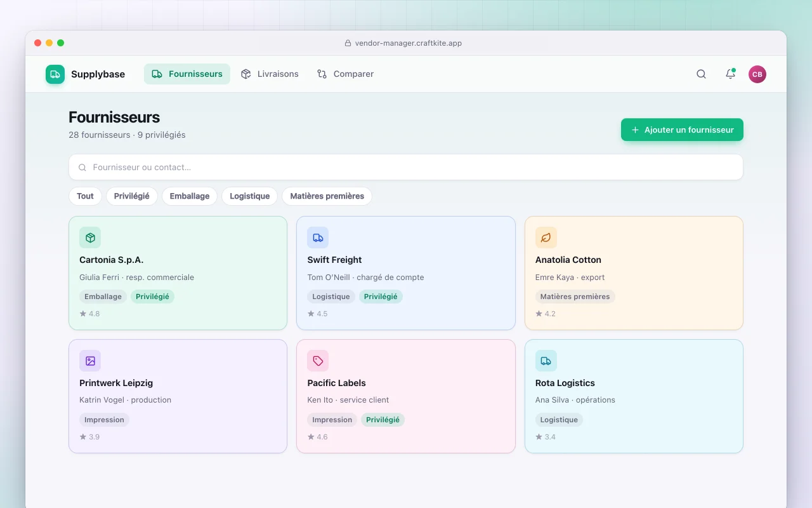Click the Rota Logistics truck icon
Viewport: 812px width, 508px height.
(546, 361)
